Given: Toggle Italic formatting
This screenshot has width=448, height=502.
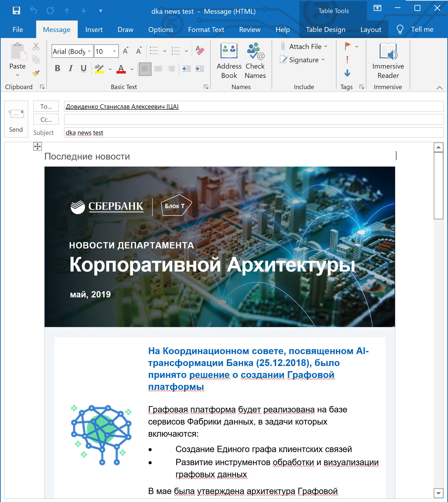Looking at the screenshot, I should pos(71,68).
